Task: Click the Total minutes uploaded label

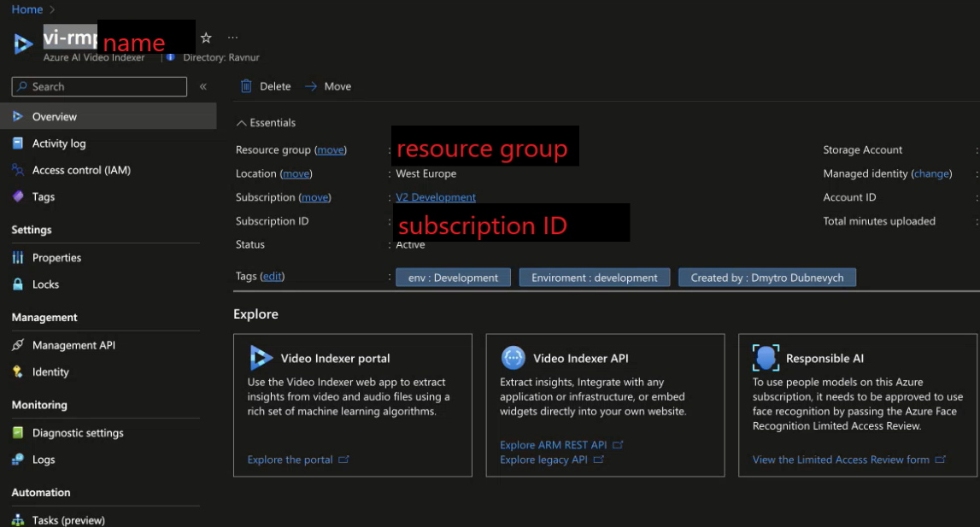Action: tap(879, 221)
